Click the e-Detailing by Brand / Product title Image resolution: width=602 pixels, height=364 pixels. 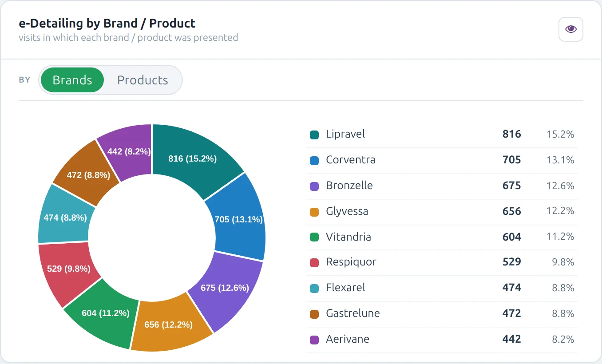107,23
